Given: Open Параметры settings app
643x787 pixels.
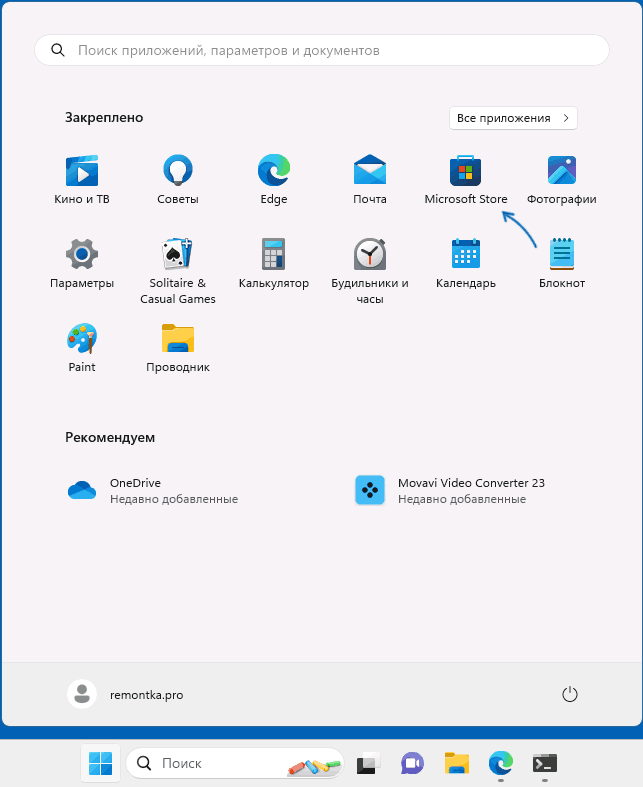Looking at the screenshot, I should point(82,264).
